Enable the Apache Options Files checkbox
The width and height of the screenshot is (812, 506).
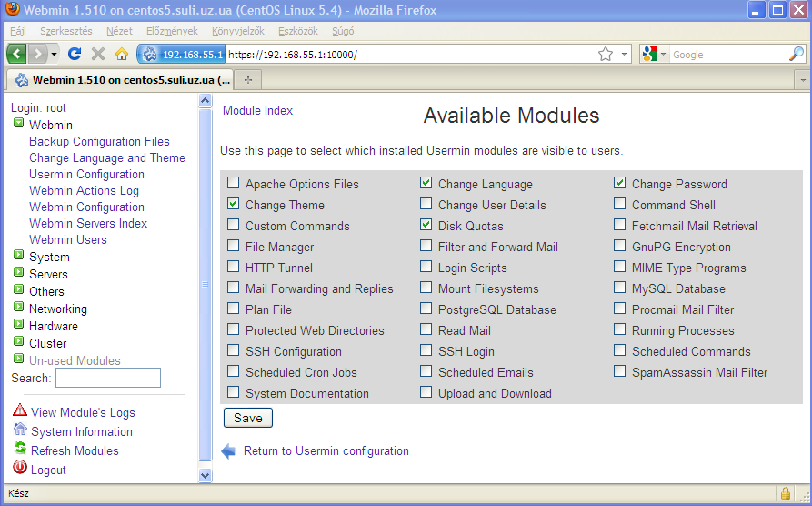234,184
